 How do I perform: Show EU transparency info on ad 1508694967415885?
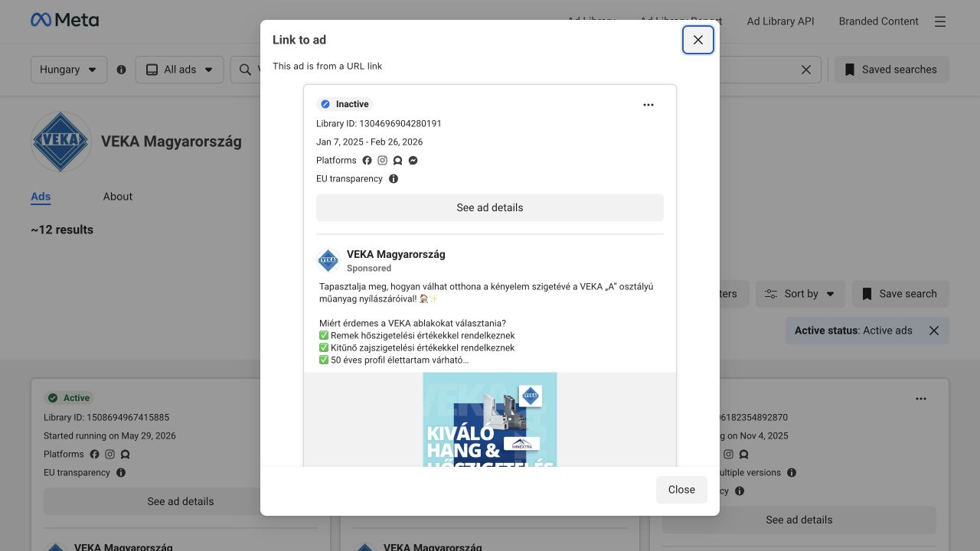(121, 473)
